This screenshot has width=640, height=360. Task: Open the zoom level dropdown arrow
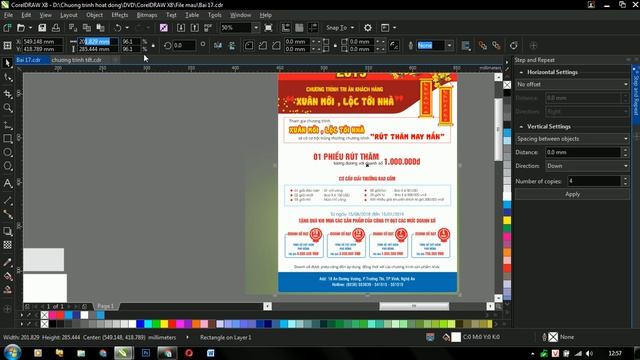click(256, 28)
